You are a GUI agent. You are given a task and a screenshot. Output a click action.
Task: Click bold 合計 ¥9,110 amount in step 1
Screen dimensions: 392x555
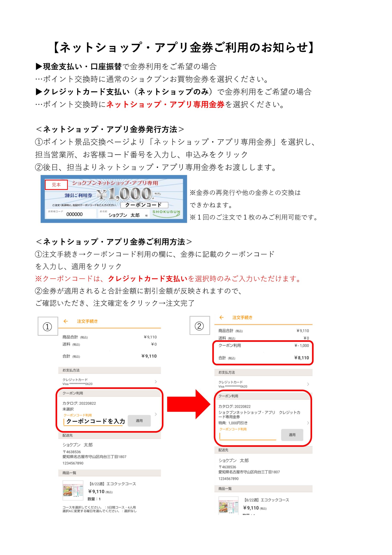149,356
